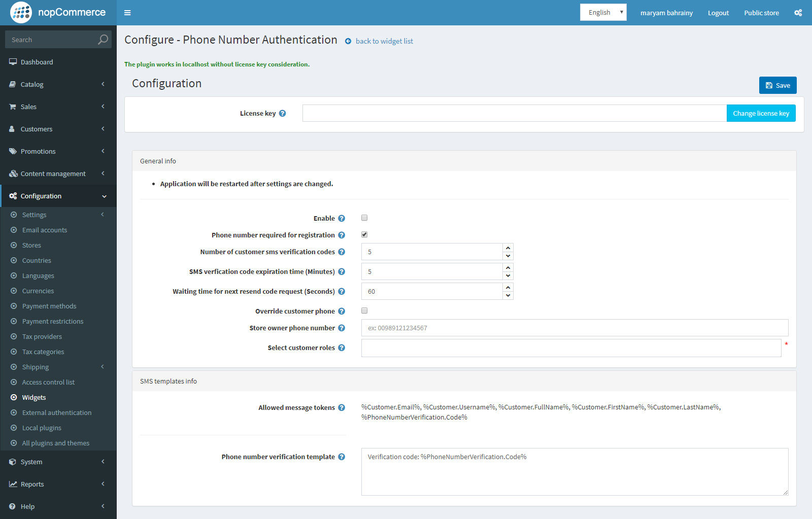812x519 pixels.
Task: Click help icon next to License key
Action: point(282,113)
